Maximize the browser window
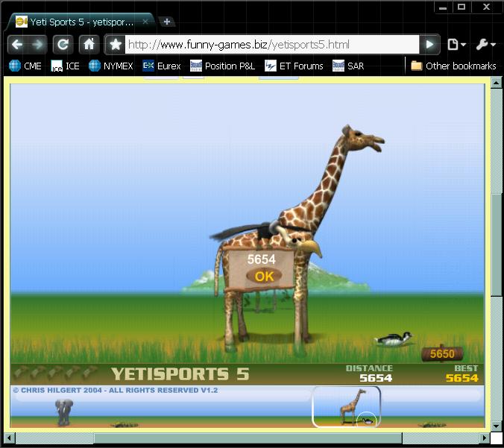This screenshot has height=448, width=504. (462, 7)
